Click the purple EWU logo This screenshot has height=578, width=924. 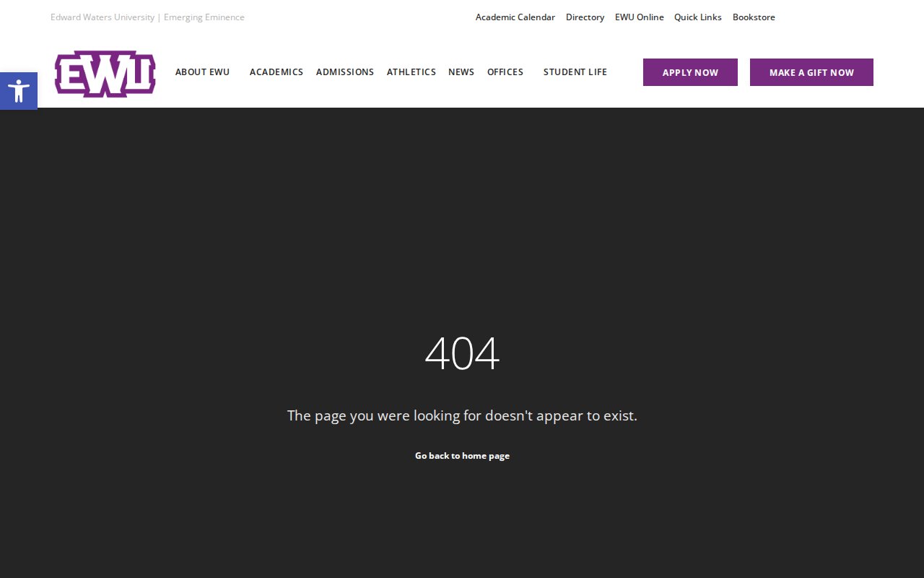tap(105, 73)
